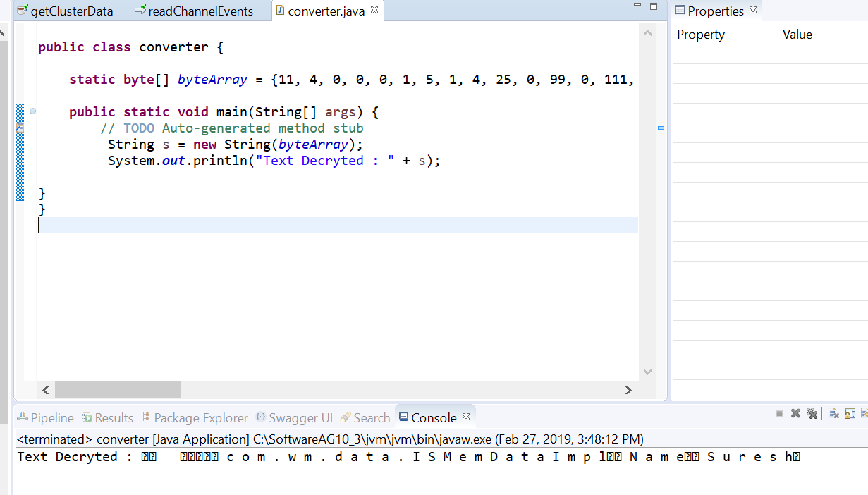Click the 'String s = new String' line
This screenshot has width=868, height=495.
point(235,145)
